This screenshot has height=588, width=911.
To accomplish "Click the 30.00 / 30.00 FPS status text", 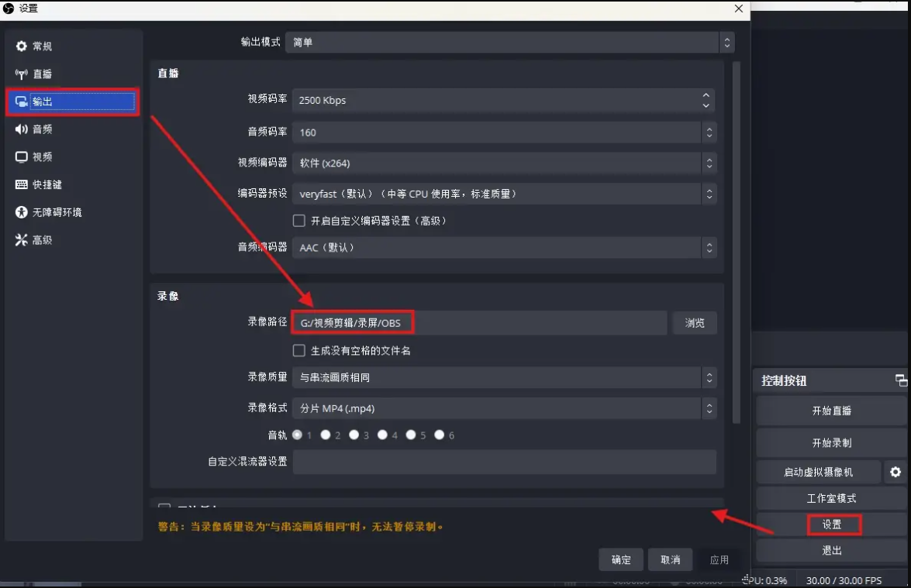I will point(844,580).
